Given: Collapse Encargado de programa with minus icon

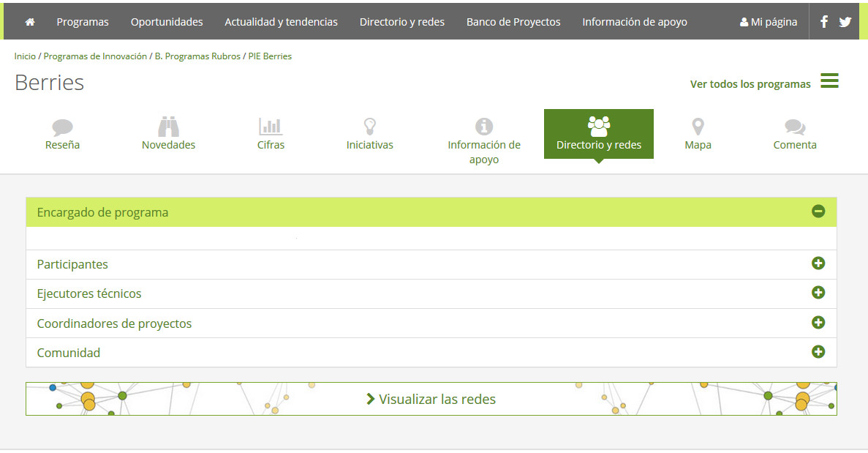Looking at the screenshot, I should pyautogui.click(x=818, y=211).
